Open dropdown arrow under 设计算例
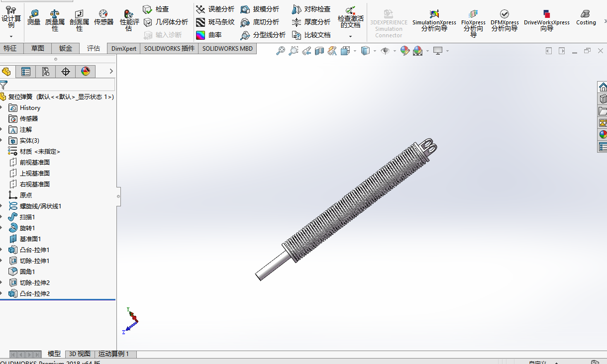The height and width of the screenshot is (364, 607). tap(11, 36)
